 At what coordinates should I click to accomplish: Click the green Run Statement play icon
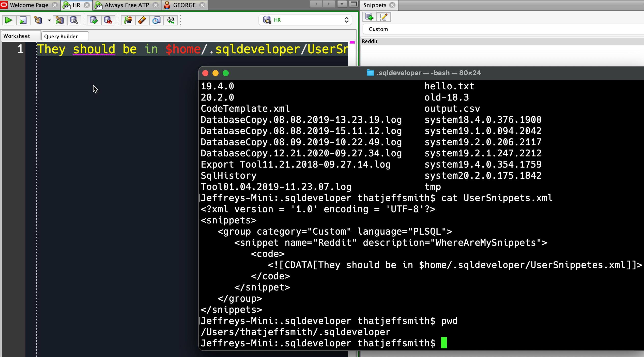[9, 20]
